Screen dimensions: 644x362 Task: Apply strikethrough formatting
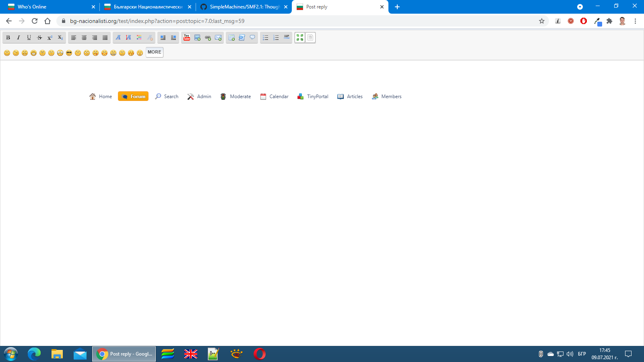39,37
